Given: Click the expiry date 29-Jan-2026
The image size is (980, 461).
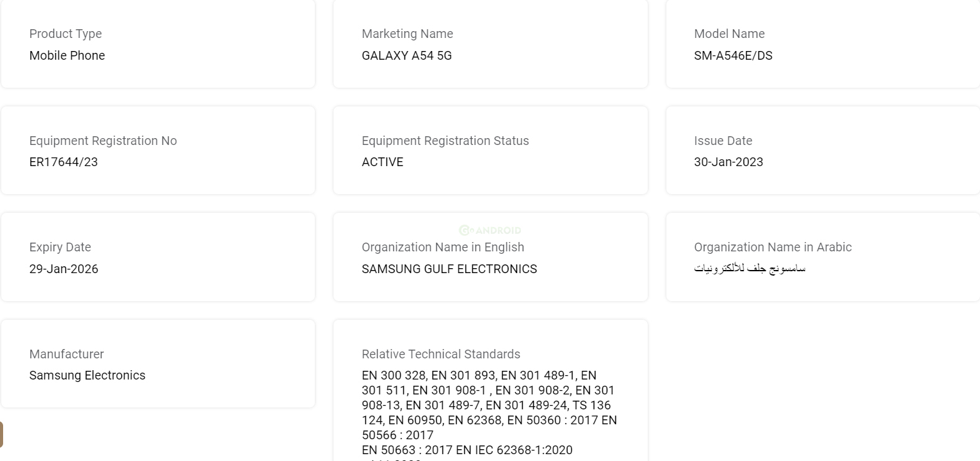Looking at the screenshot, I should tap(63, 269).
